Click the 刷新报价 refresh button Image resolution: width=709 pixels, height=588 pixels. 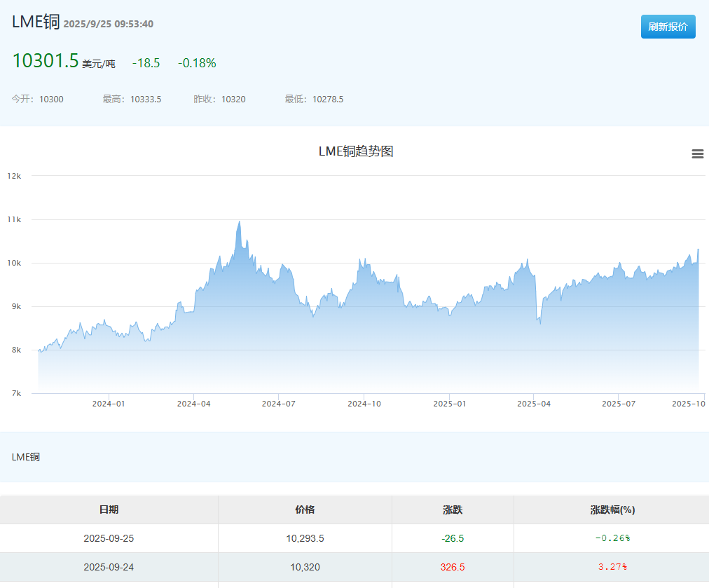668,26
